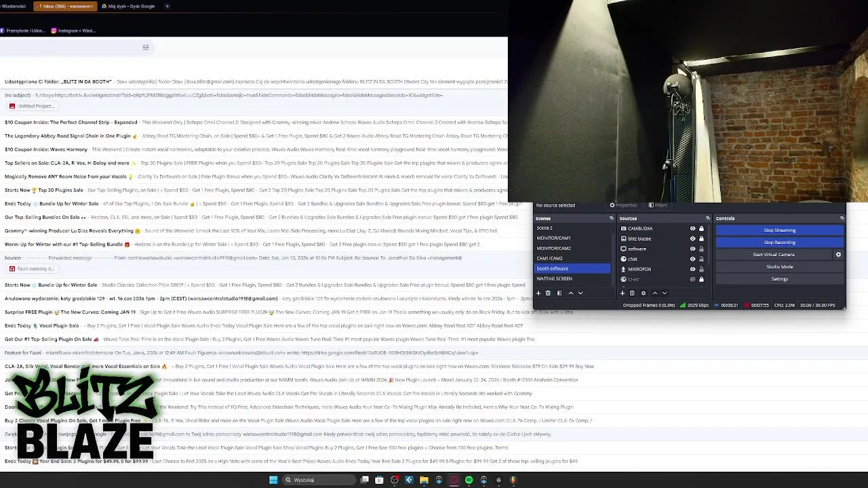
Task: Click Stop Recording button
Action: [779, 243]
